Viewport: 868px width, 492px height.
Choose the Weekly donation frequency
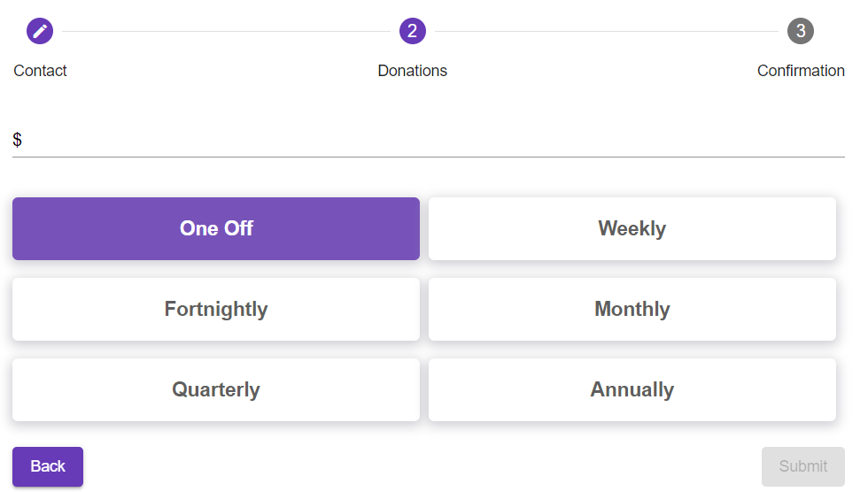[x=632, y=228]
